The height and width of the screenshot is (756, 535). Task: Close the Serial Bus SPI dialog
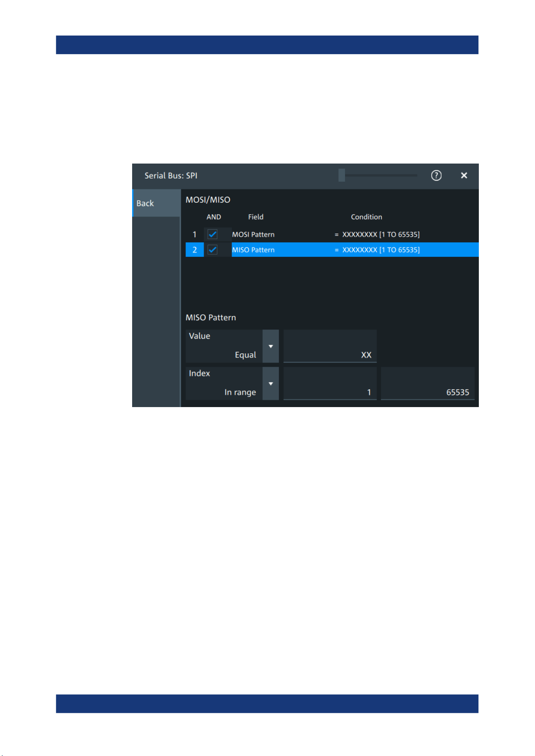pyautogui.click(x=464, y=175)
